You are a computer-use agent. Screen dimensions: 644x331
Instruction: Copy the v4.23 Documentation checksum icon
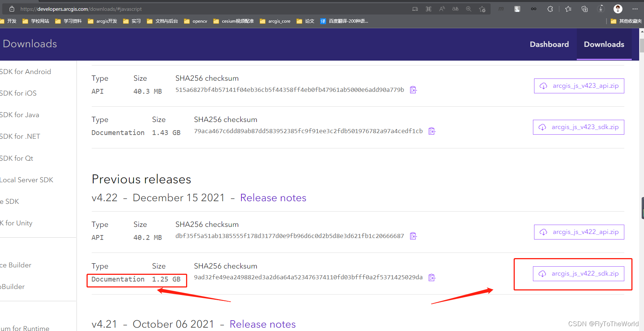432,131
